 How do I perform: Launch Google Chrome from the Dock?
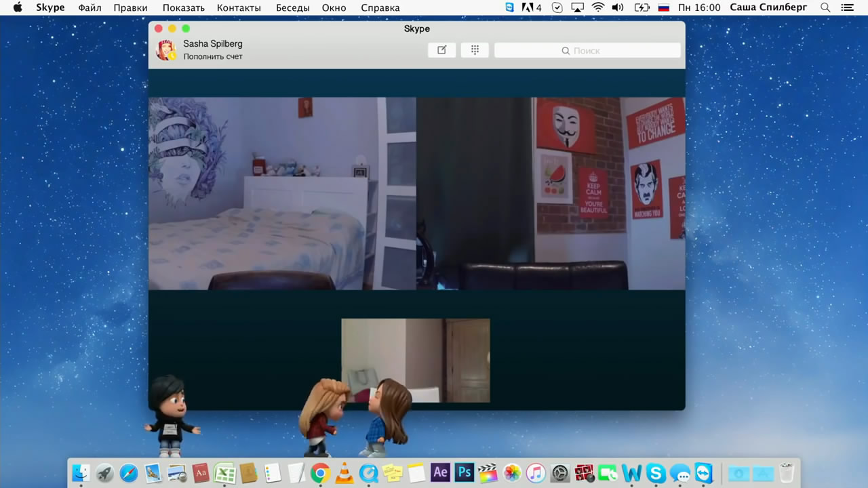click(320, 472)
